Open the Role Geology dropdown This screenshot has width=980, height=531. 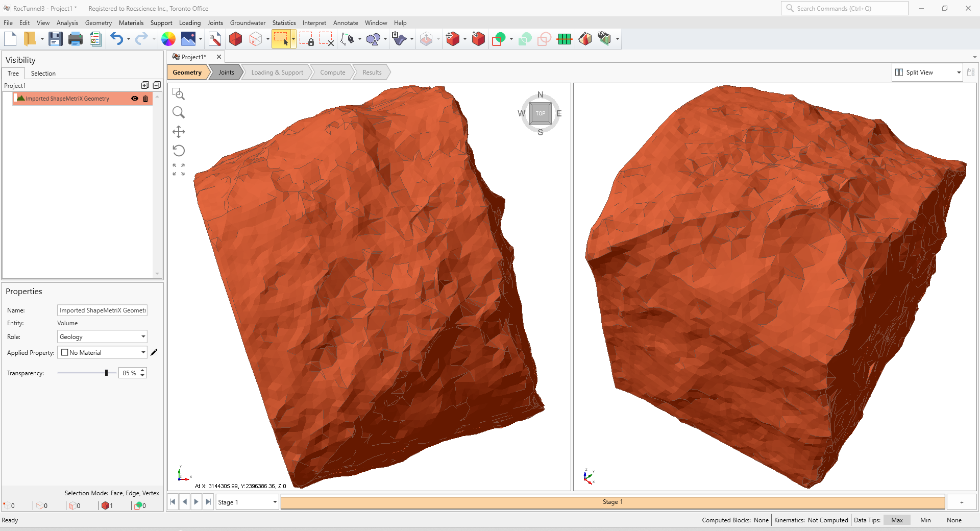click(102, 336)
